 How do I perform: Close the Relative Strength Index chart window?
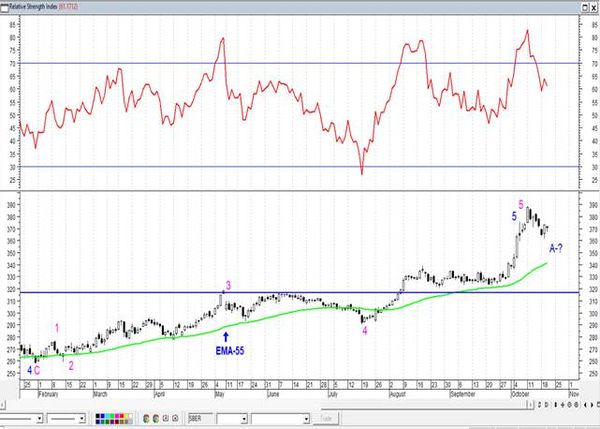[593, 7]
